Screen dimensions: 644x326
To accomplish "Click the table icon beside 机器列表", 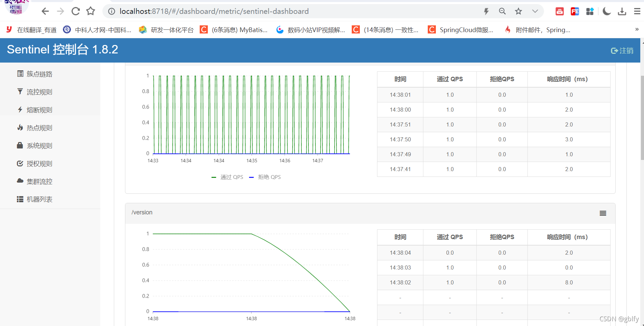I will (x=20, y=199).
